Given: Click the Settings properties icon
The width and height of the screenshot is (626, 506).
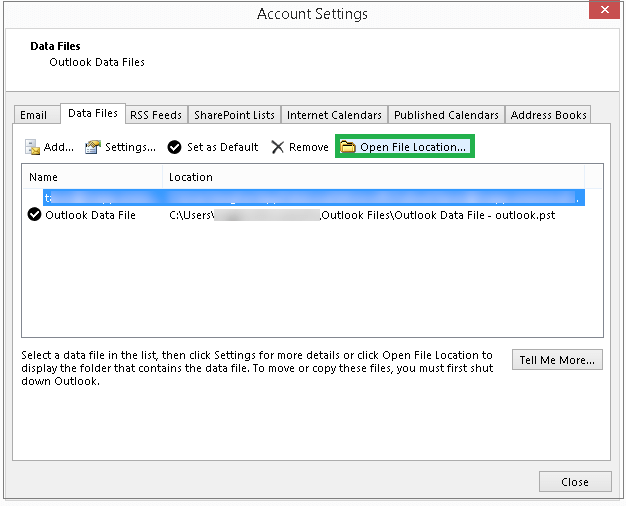Looking at the screenshot, I should 93,147.
